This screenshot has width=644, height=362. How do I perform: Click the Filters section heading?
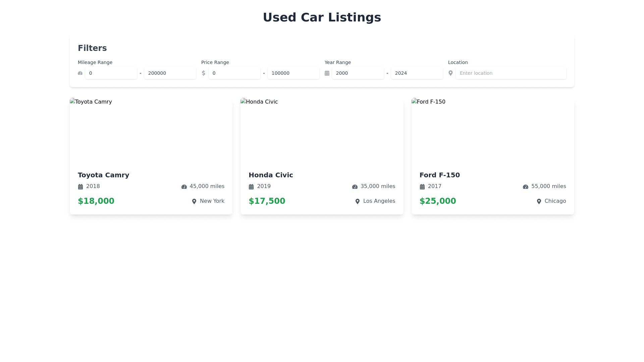pyautogui.click(x=92, y=48)
